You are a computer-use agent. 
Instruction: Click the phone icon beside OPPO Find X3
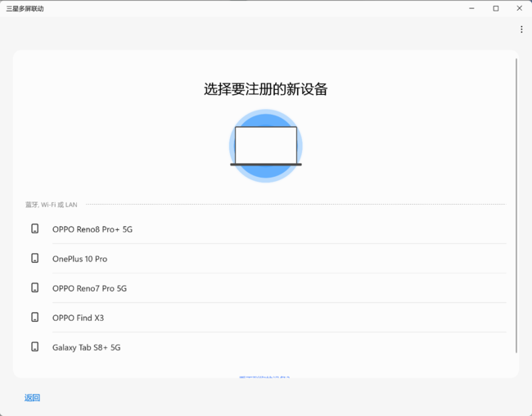34,318
